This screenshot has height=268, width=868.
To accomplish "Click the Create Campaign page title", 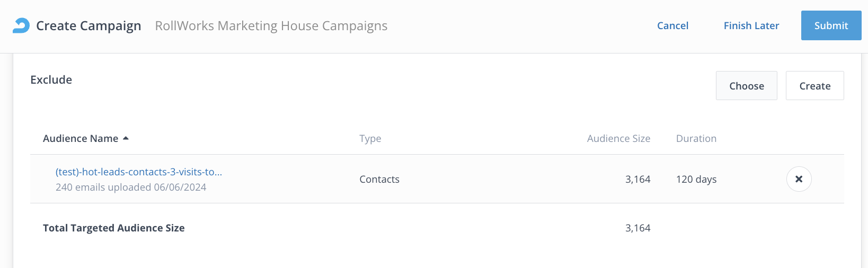I will [x=88, y=25].
